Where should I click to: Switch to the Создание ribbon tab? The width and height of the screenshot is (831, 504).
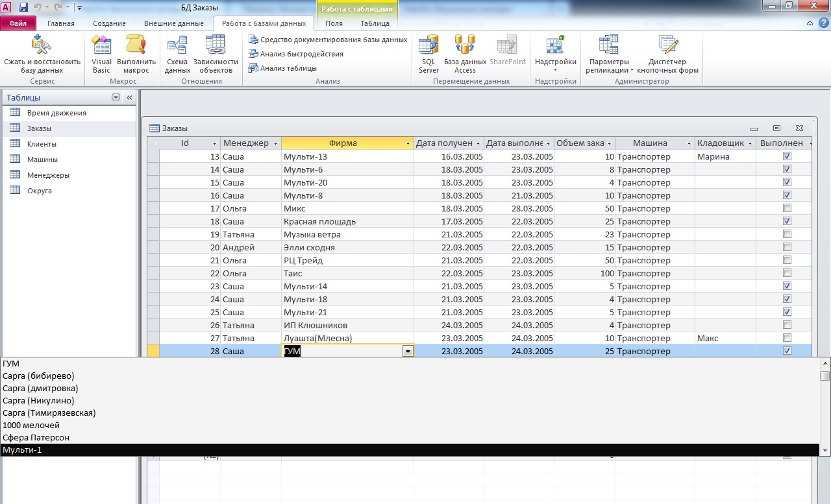(x=109, y=23)
